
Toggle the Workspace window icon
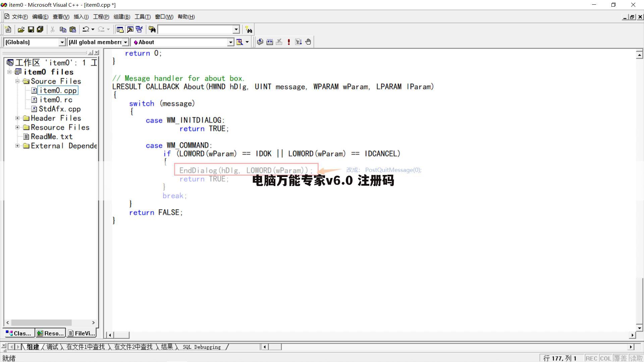(x=120, y=29)
